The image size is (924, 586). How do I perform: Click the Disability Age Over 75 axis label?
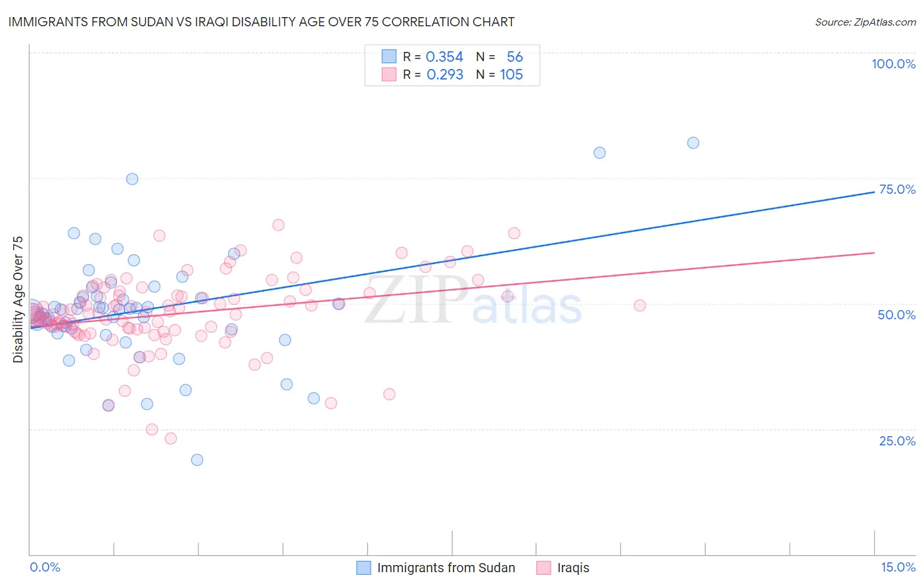pos(18,299)
